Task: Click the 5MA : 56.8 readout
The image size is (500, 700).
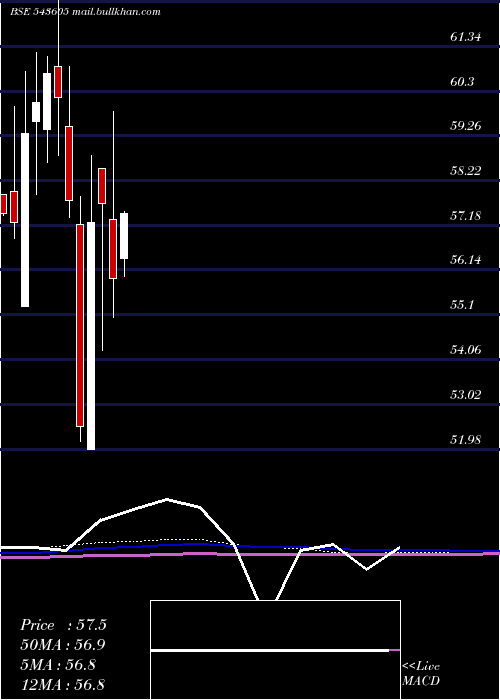Action: (x=58, y=665)
